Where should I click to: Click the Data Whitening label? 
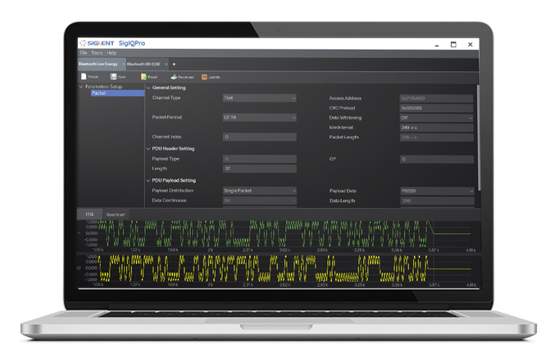pos(345,118)
